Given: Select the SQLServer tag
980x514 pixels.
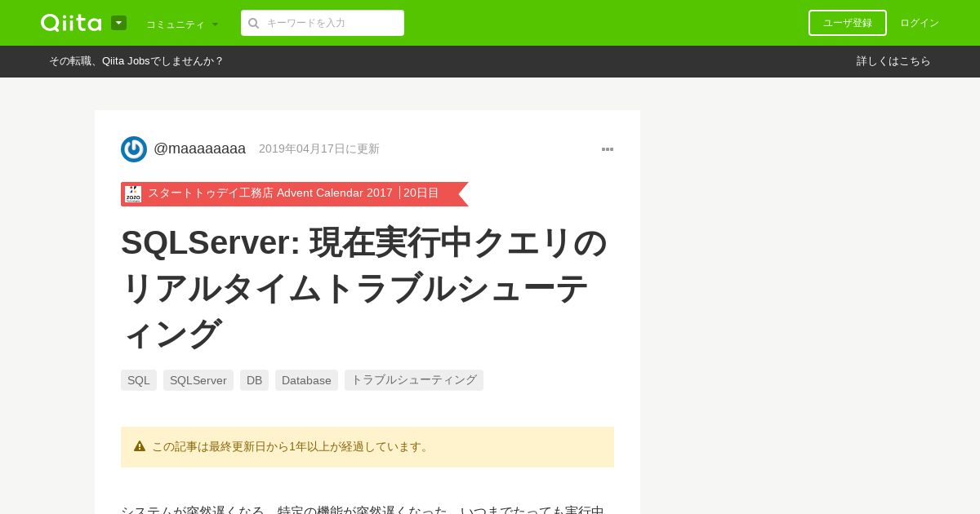Looking at the screenshot, I should (x=198, y=380).
